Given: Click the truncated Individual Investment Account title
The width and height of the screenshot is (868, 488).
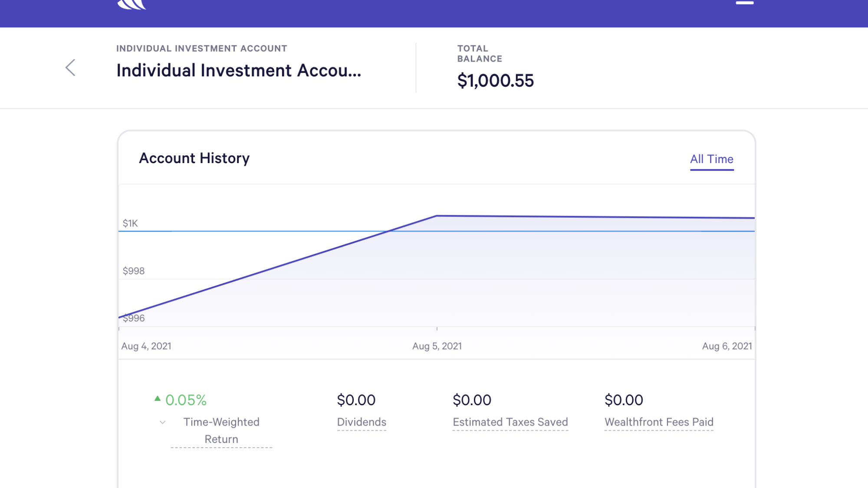Looking at the screenshot, I should click(x=239, y=70).
